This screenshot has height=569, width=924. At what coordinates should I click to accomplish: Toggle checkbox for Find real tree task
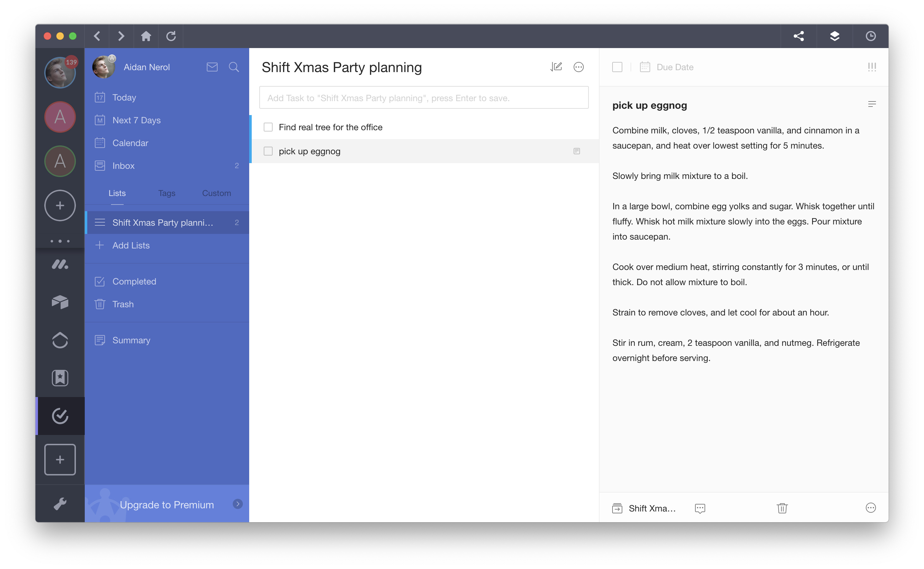[268, 127]
